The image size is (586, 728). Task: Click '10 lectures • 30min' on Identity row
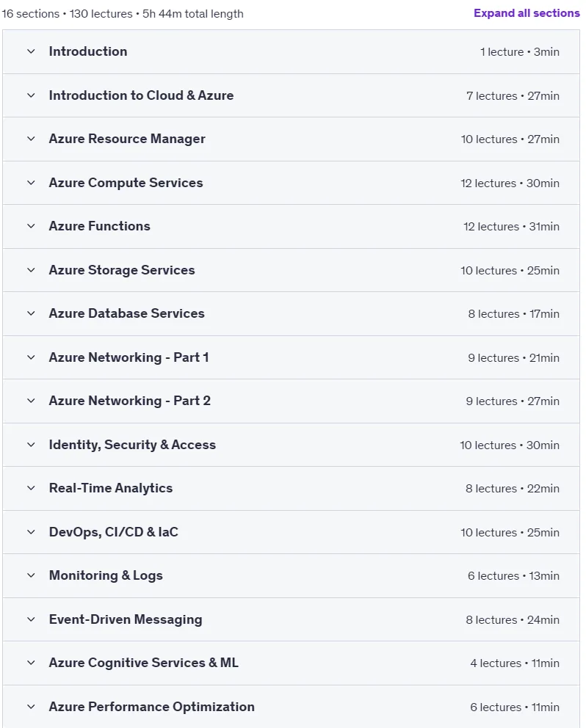[510, 445]
